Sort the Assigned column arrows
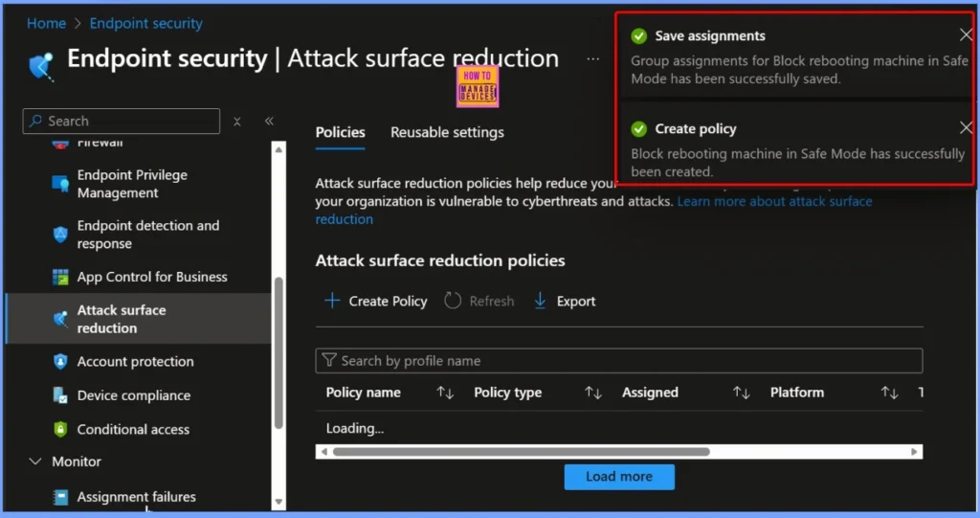Screen dimensions: 980x518 coord(742,393)
